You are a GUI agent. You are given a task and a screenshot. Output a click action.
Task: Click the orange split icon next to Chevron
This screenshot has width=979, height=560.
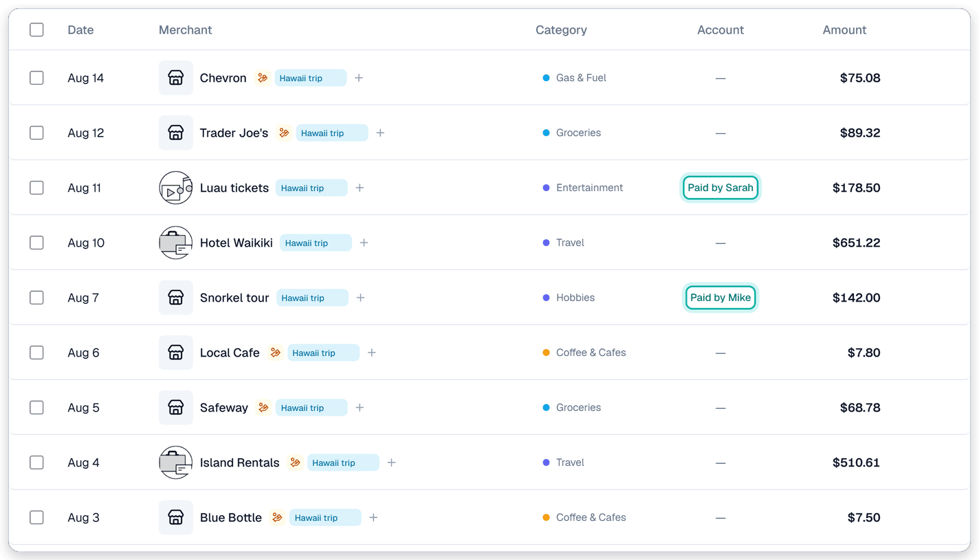[x=262, y=78]
